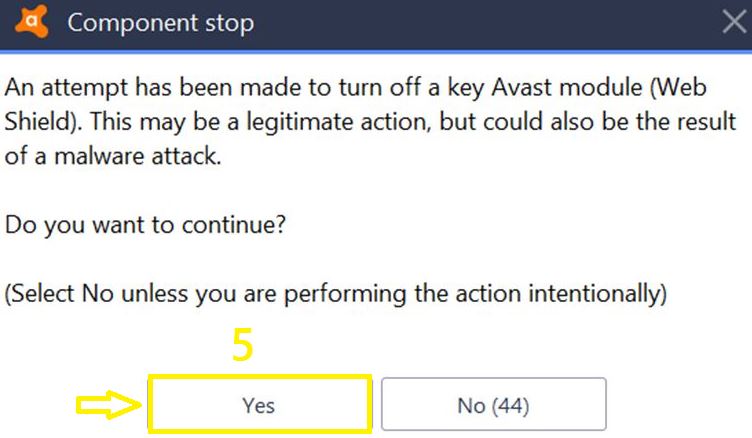The image size is (752, 438).
Task: Click the empty title bar area
Action: coord(480,22)
